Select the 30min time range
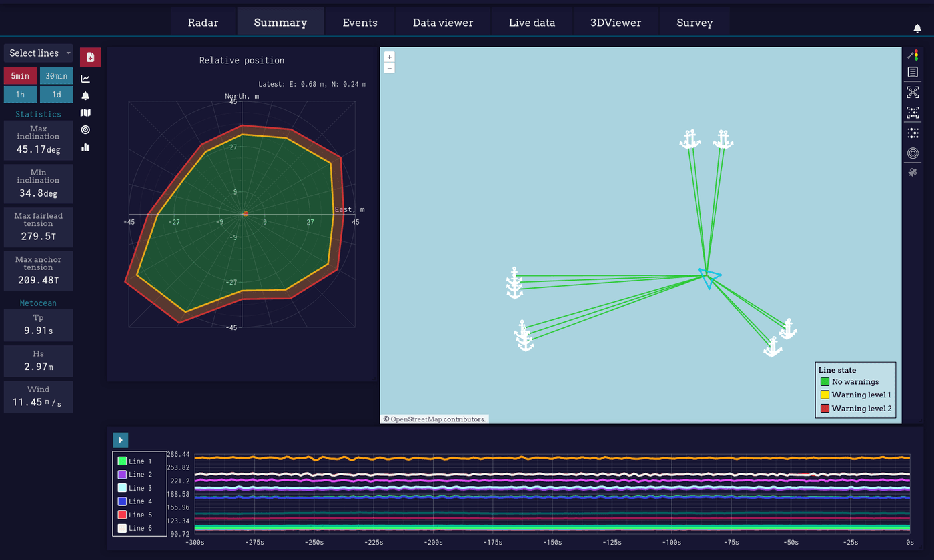934x560 pixels. 56,76
